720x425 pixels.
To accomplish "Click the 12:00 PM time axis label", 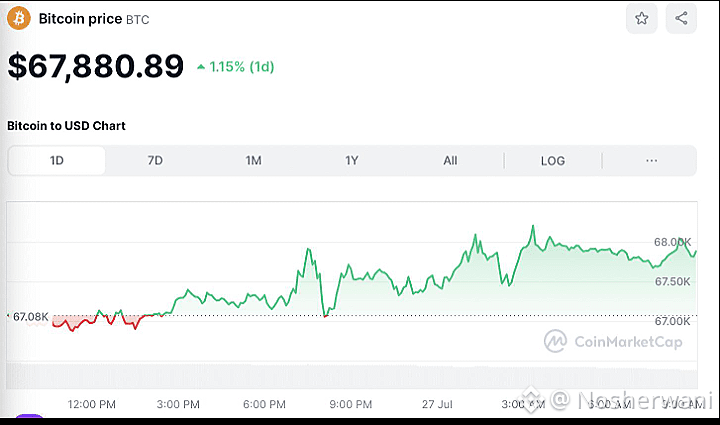I will (91, 404).
